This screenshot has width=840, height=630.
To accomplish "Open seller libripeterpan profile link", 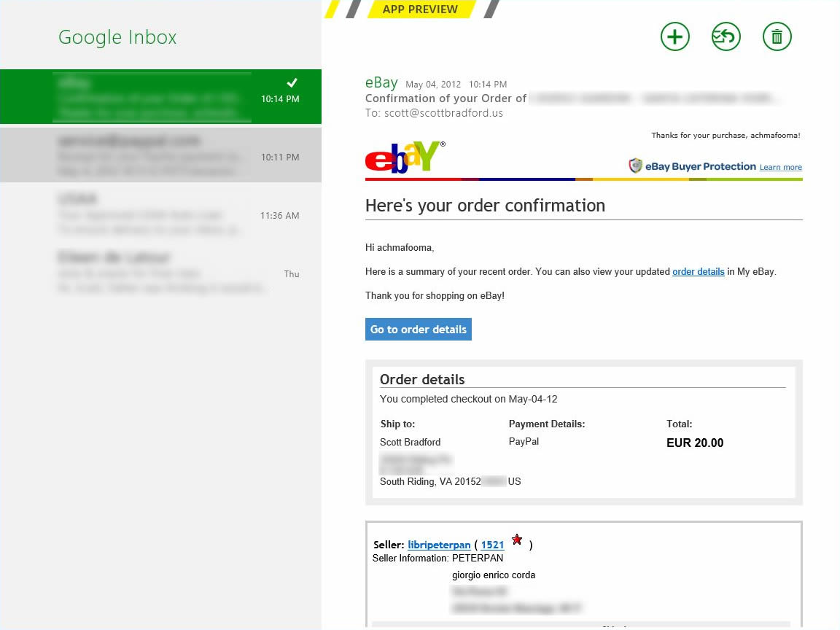I will pos(439,545).
